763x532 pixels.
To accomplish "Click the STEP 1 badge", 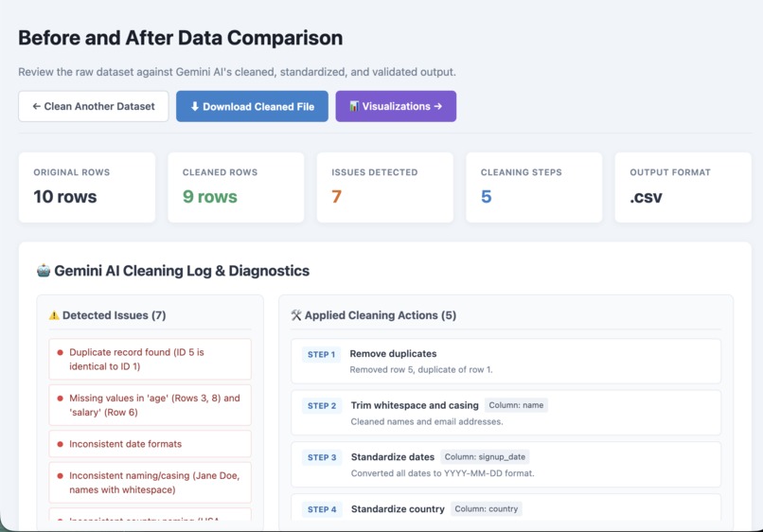I will coord(321,354).
